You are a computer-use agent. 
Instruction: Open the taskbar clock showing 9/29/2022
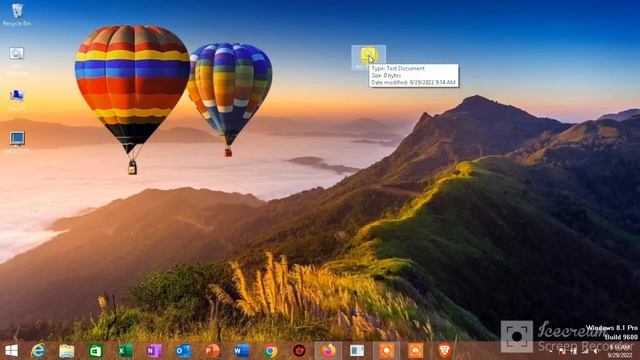619,351
